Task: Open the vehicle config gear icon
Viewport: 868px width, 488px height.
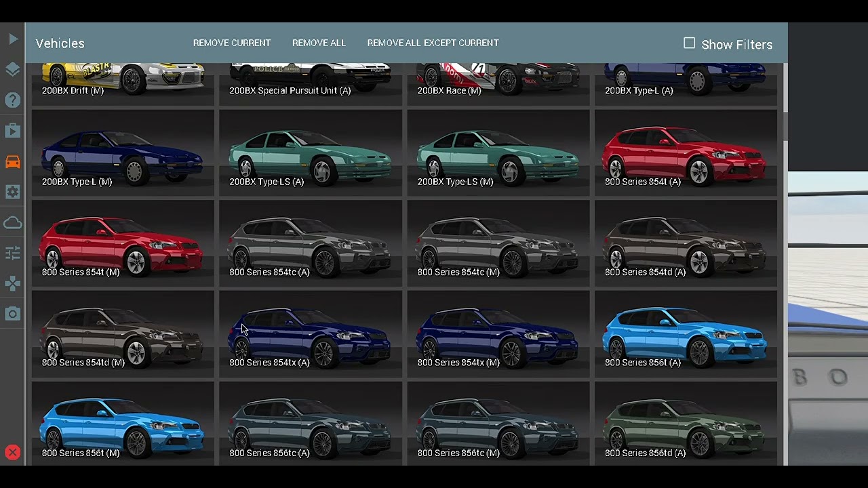Action: click(x=13, y=192)
